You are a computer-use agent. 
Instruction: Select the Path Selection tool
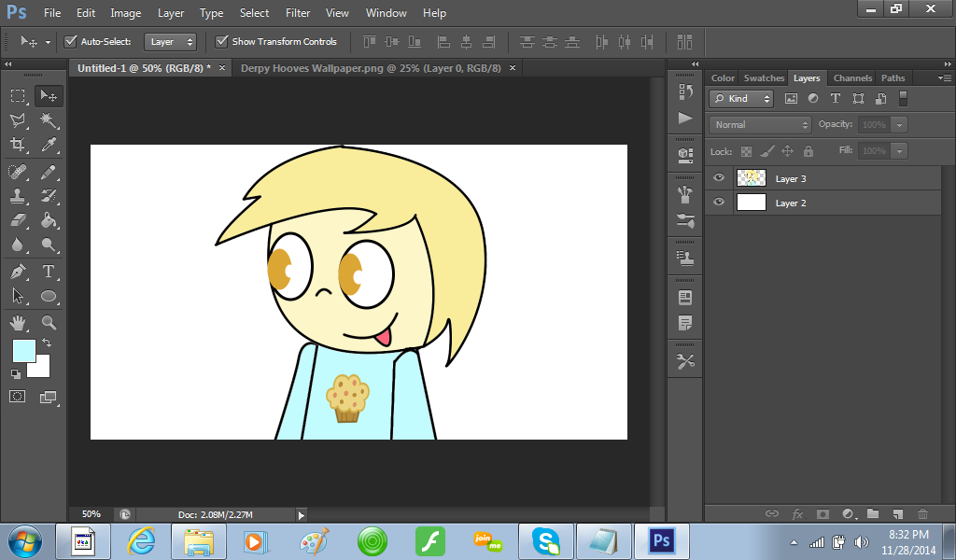[x=18, y=296]
